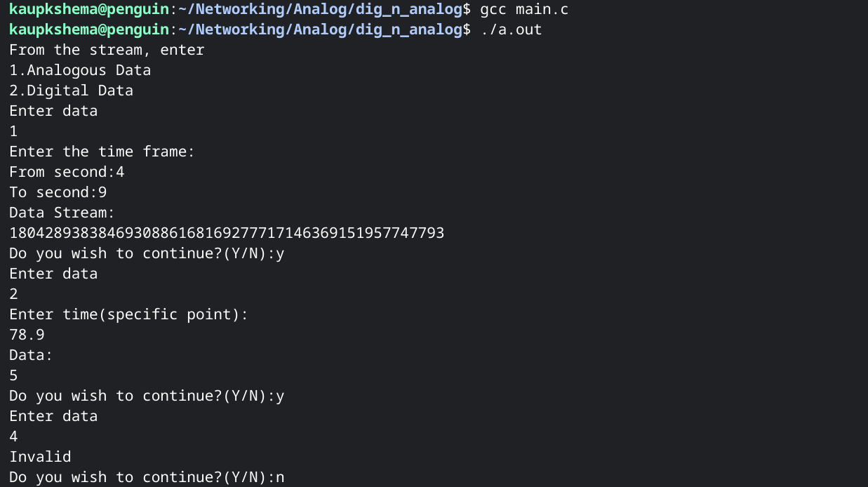Screen dimensions: 868x487
Task: Click the output value 5 under "Data:"
Action: [13, 375]
